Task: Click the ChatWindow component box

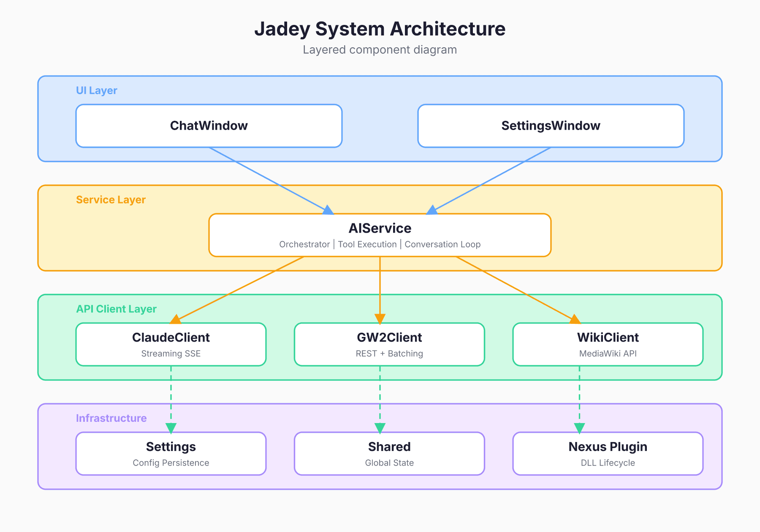Action: [x=209, y=126]
